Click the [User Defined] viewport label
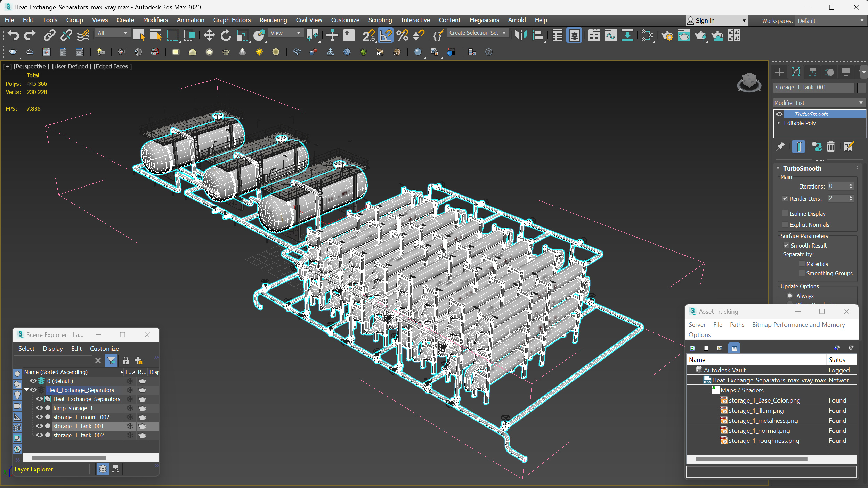 point(72,66)
